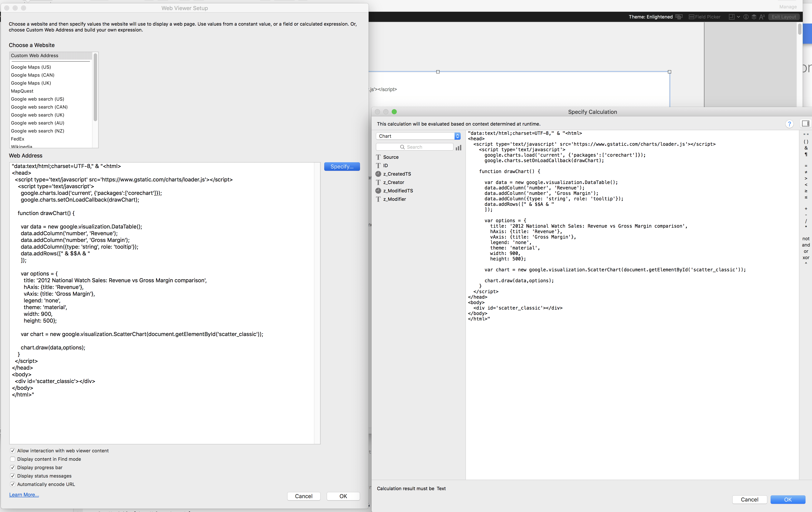Toggle Allow interaction with web viewer content
This screenshot has width=812, height=512.
[x=12, y=451]
